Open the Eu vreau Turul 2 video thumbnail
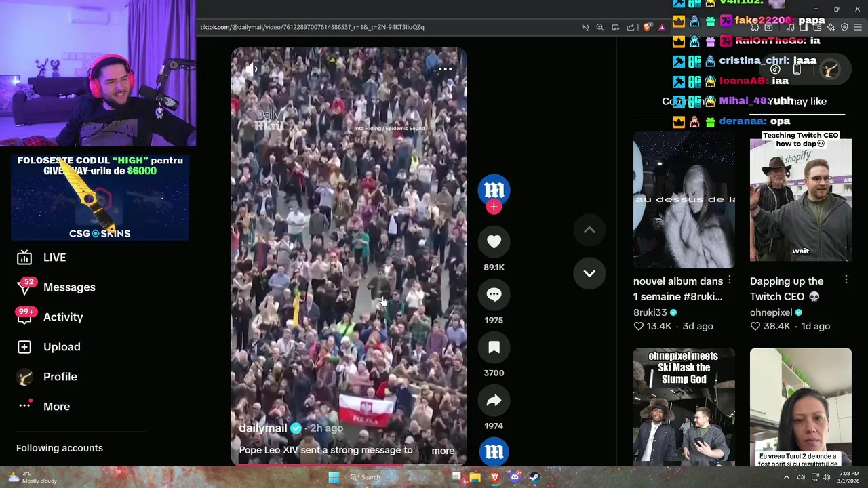Image resolution: width=868 pixels, height=488 pixels. [x=800, y=407]
